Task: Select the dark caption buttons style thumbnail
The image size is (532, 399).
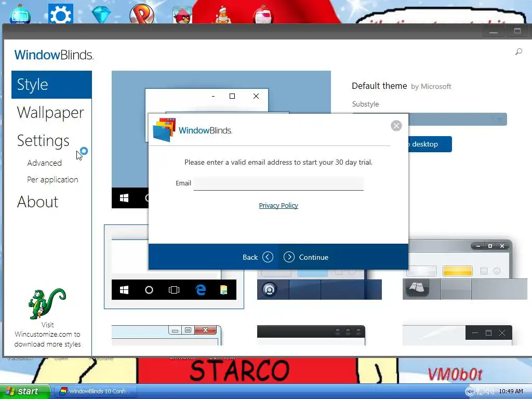Action: (x=457, y=335)
